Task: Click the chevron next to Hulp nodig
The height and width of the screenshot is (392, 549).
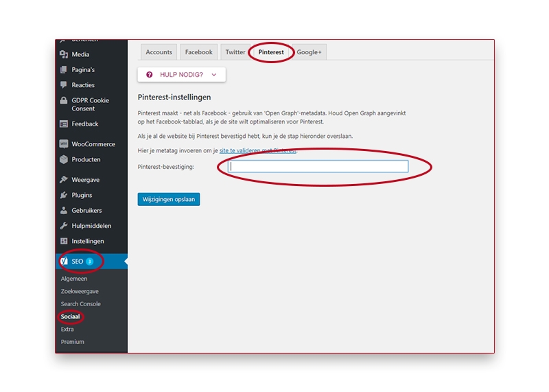Action: 214,74
